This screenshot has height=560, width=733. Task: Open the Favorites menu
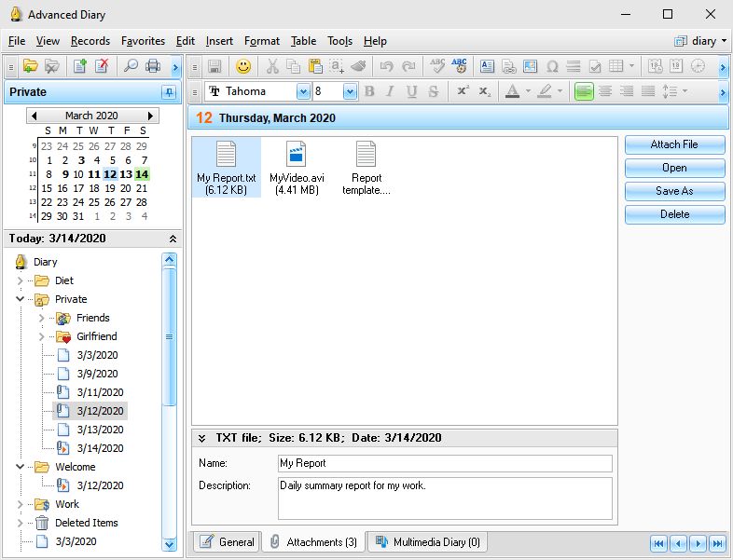[x=143, y=41]
